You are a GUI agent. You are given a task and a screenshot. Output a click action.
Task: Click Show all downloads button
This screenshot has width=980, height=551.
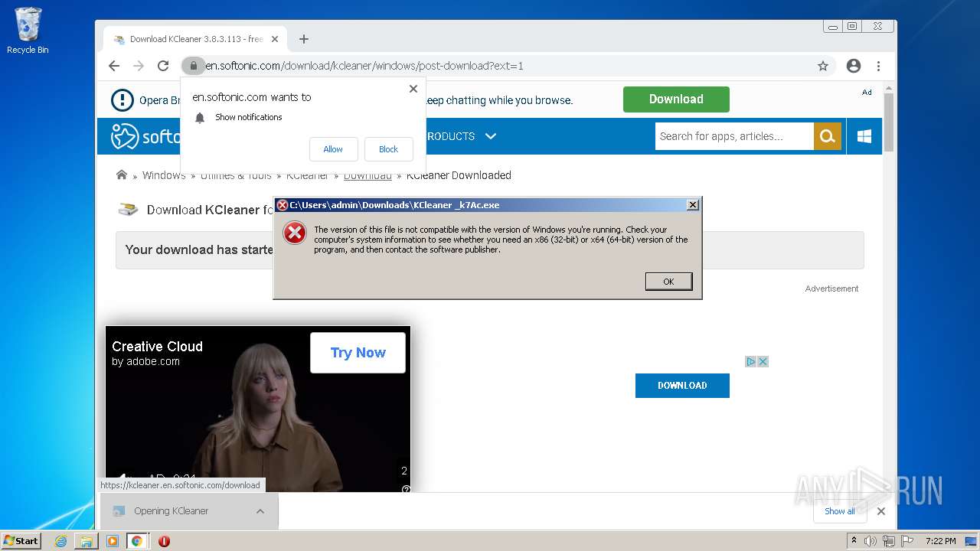839,511
